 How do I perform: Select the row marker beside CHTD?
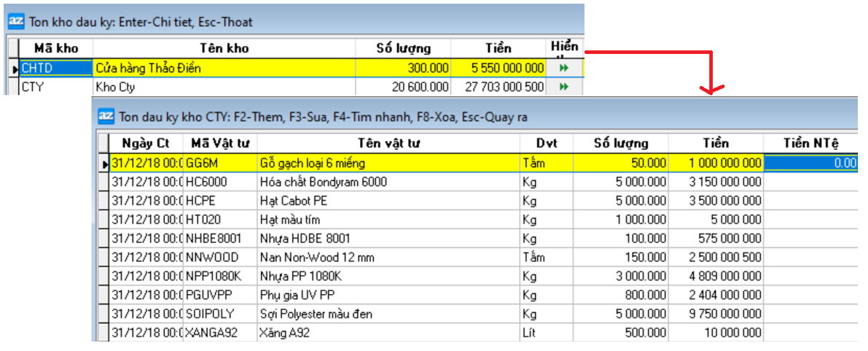click(x=15, y=69)
